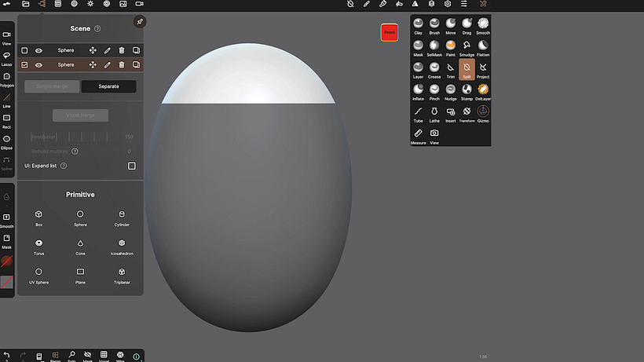
Task: Toggle Solo mode in bottom bar
Action: [x=71, y=356]
